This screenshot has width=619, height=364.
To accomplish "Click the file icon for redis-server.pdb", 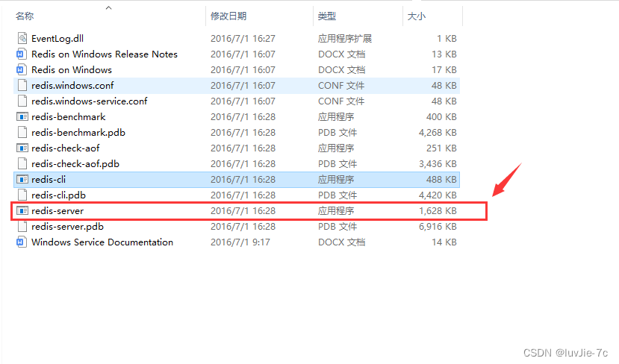I will 22,226.
